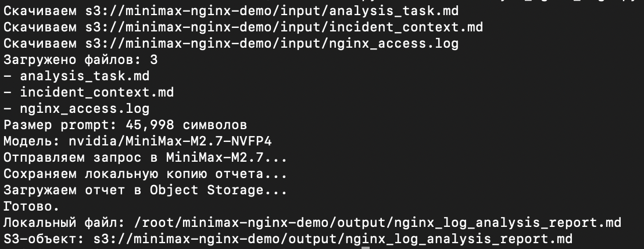Click the 'Загружено файлов: 3' line
This screenshot has width=644, height=249.
click(80, 60)
